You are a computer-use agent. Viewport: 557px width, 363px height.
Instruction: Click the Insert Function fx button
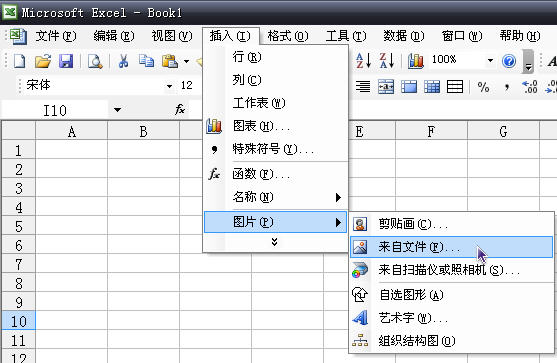(x=180, y=109)
